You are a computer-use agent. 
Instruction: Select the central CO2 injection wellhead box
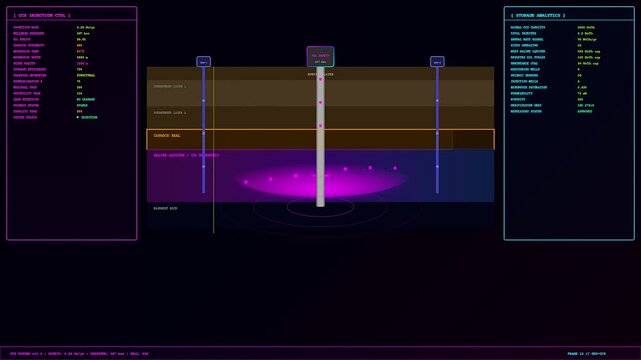click(x=320, y=57)
